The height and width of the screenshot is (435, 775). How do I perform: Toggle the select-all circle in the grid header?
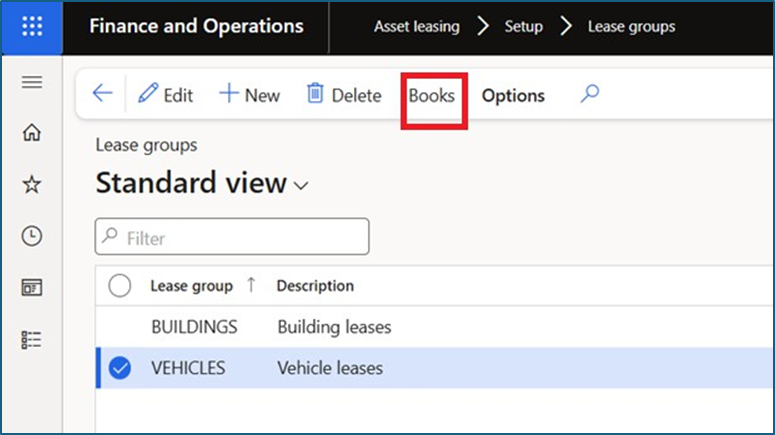[120, 286]
